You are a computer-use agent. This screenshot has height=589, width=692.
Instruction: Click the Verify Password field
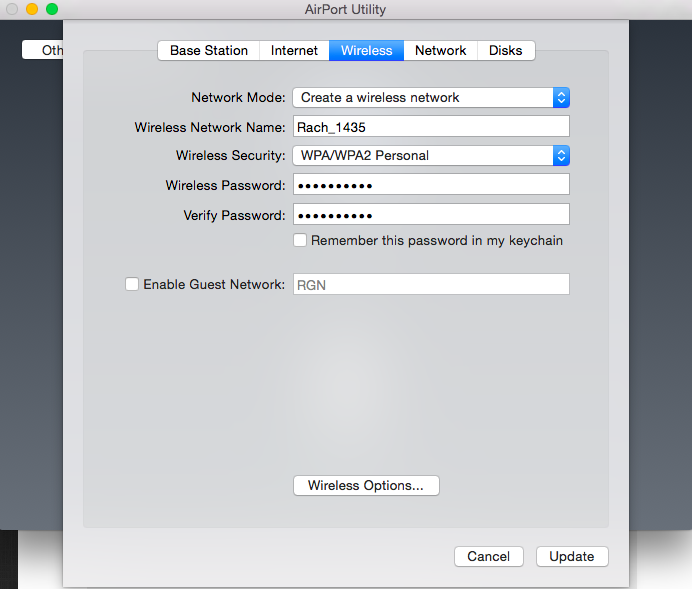(x=431, y=214)
